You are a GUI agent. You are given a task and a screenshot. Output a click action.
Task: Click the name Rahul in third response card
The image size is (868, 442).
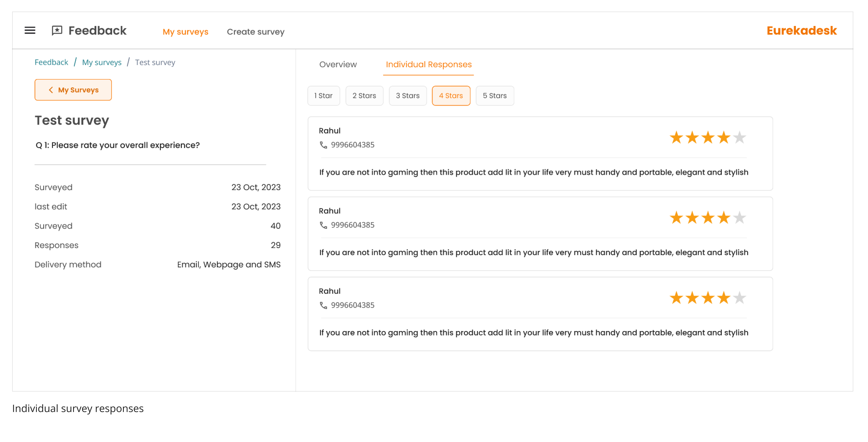[329, 291]
